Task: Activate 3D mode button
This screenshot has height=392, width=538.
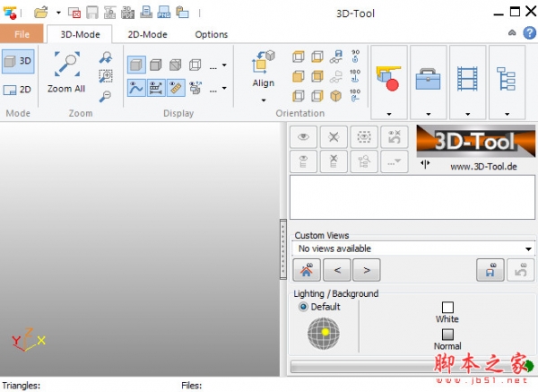Action: (18, 61)
